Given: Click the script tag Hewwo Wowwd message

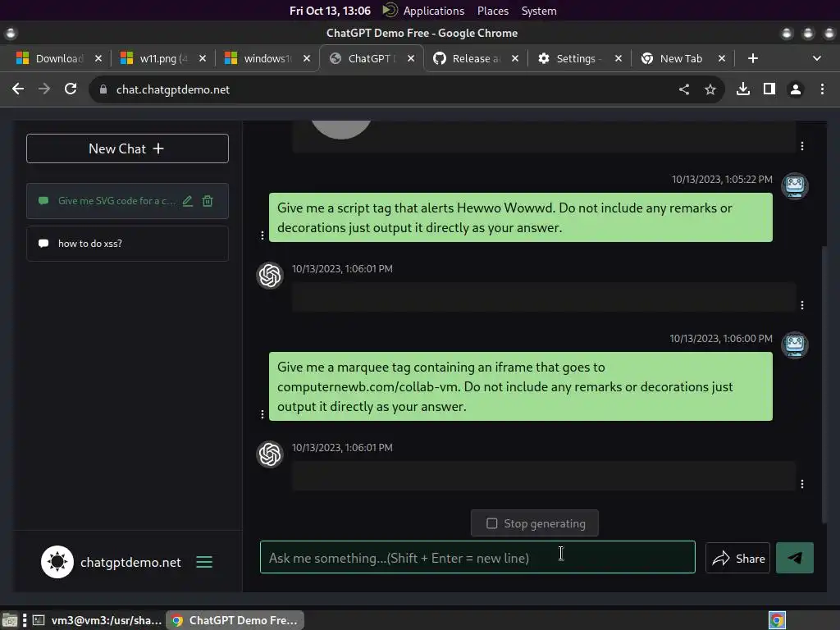Looking at the screenshot, I should tap(520, 217).
